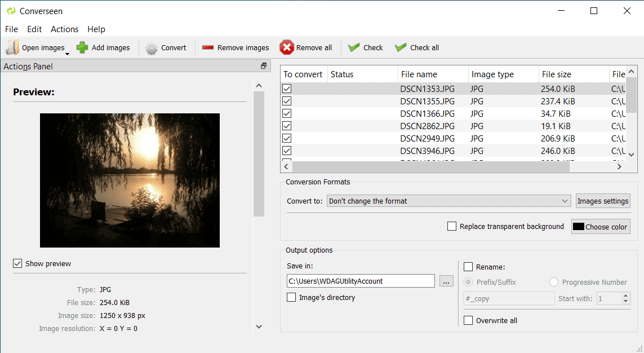Click the file list scroll up arrow

point(632,72)
